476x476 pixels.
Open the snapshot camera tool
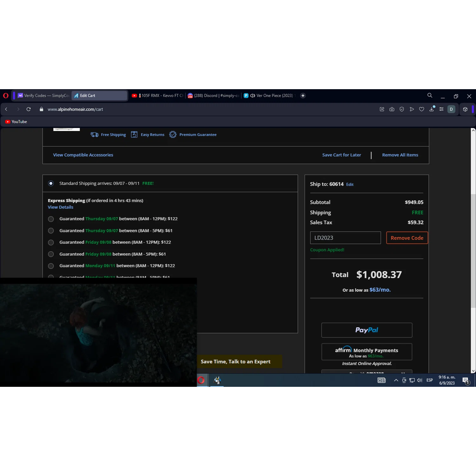[392, 109]
